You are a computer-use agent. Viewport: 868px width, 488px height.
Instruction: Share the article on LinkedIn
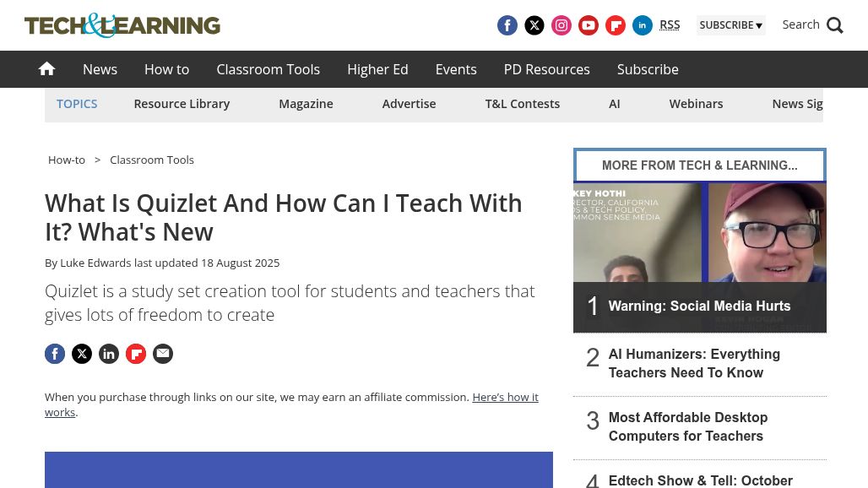pyautogui.click(x=109, y=354)
